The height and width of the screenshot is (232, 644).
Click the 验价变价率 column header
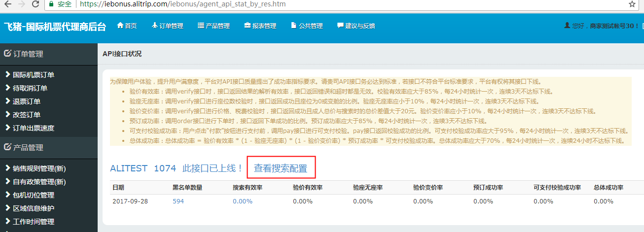[428, 188]
